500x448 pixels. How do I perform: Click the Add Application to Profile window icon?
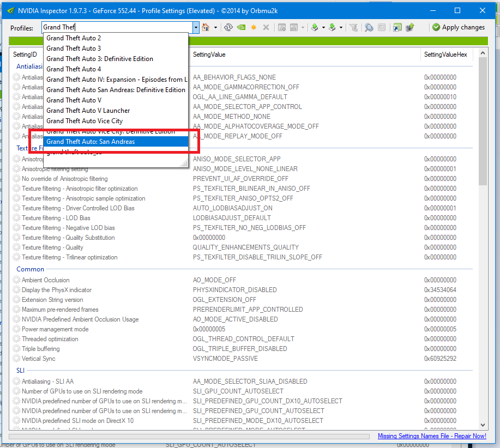(x=282, y=27)
